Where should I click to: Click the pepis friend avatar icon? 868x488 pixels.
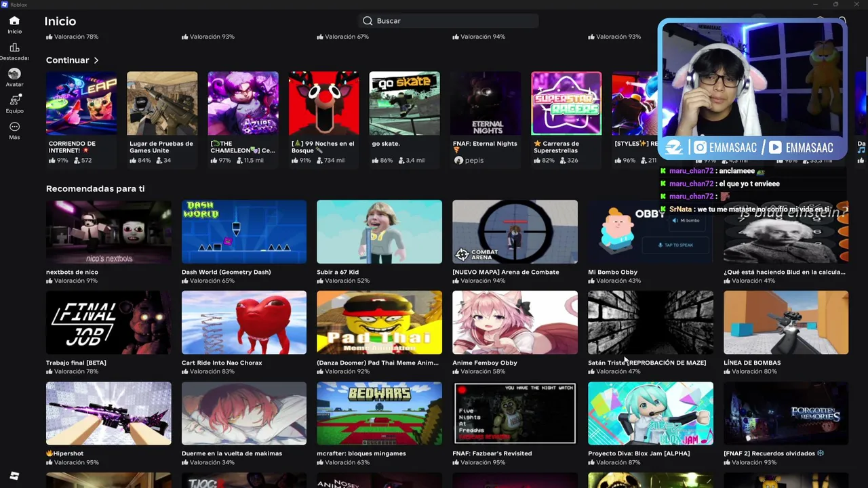tap(458, 161)
